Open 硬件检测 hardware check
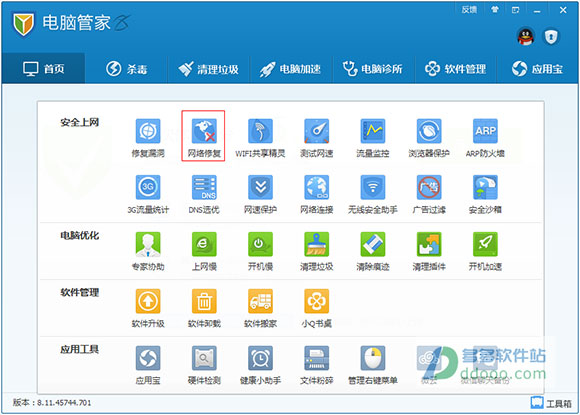 click(x=204, y=358)
